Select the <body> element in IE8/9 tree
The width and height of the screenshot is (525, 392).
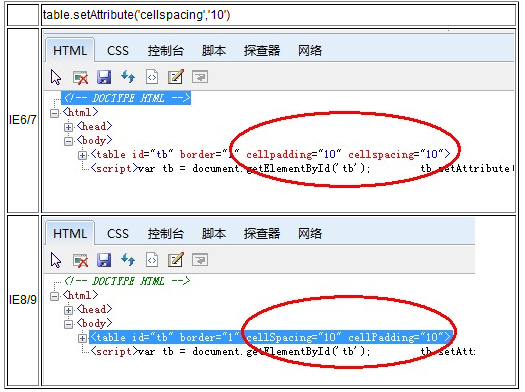[x=94, y=323]
